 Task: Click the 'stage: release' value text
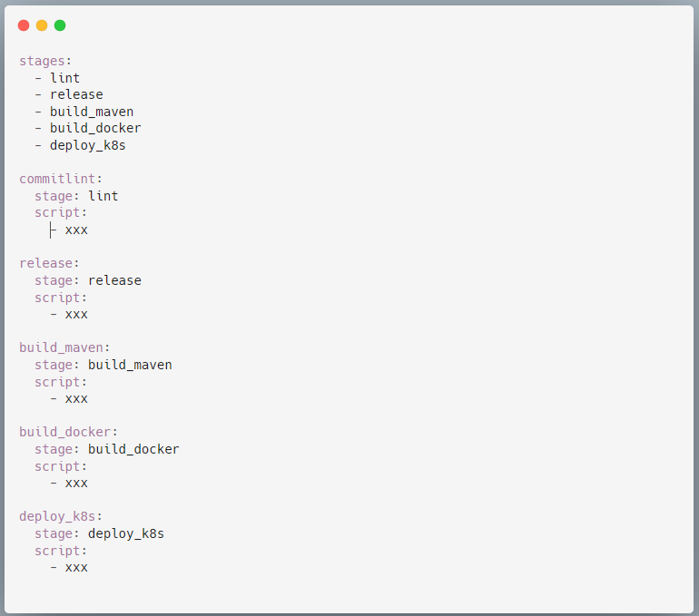[114, 280]
